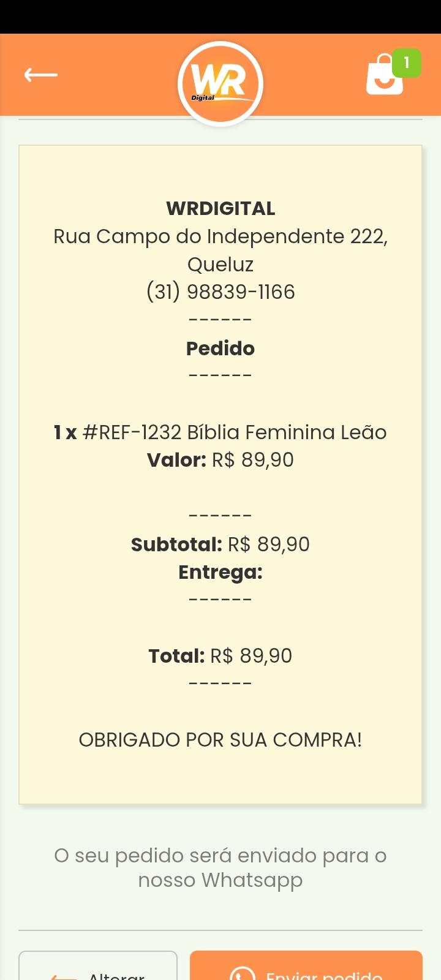Click the Queluz city name

coord(221,265)
